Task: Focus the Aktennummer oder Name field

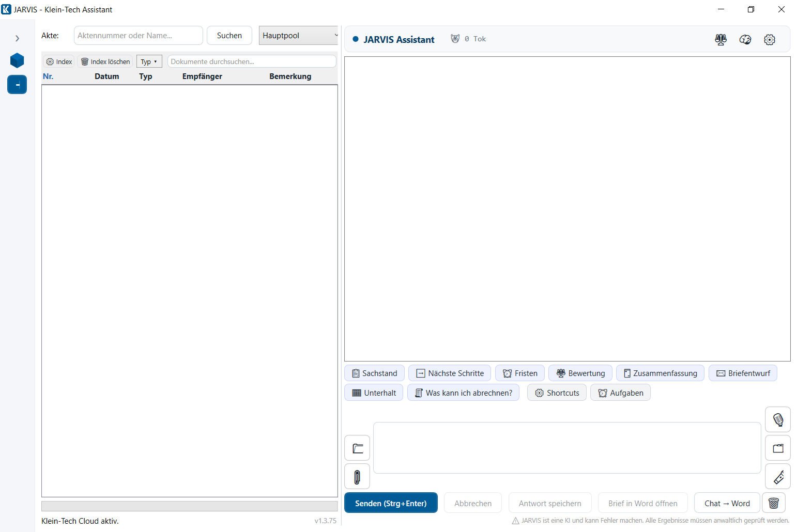Action: (139, 36)
